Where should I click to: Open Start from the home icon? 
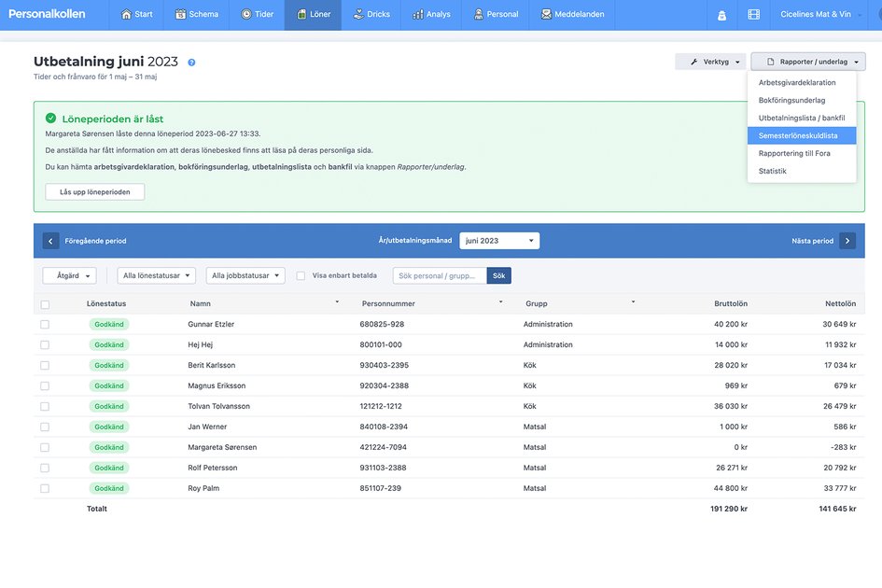[x=136, y=15]
